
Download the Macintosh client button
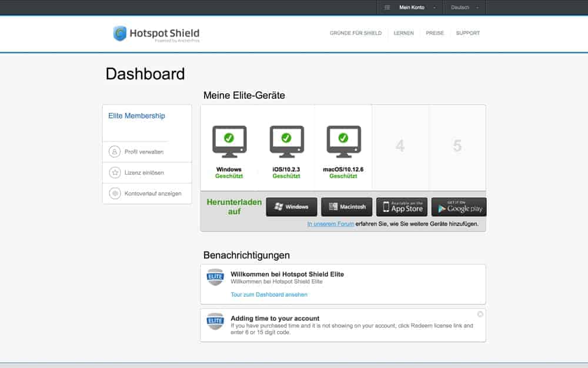tap(346, 207)
